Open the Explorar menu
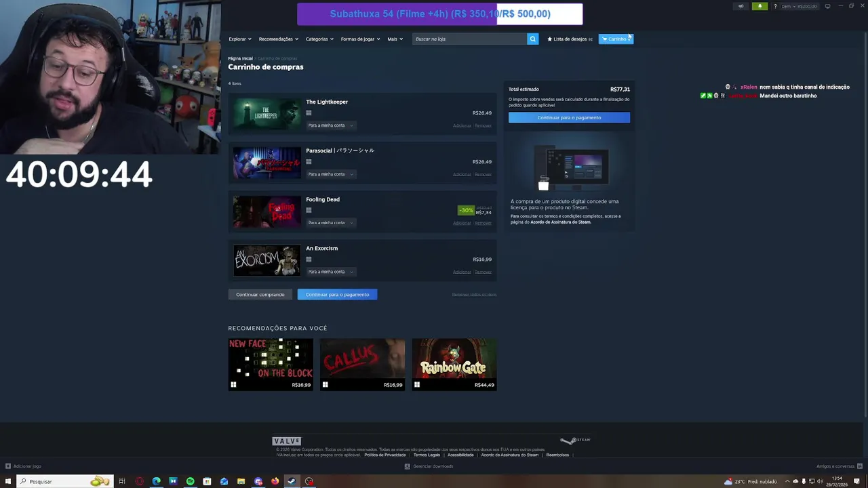 (x=240, y=39)
